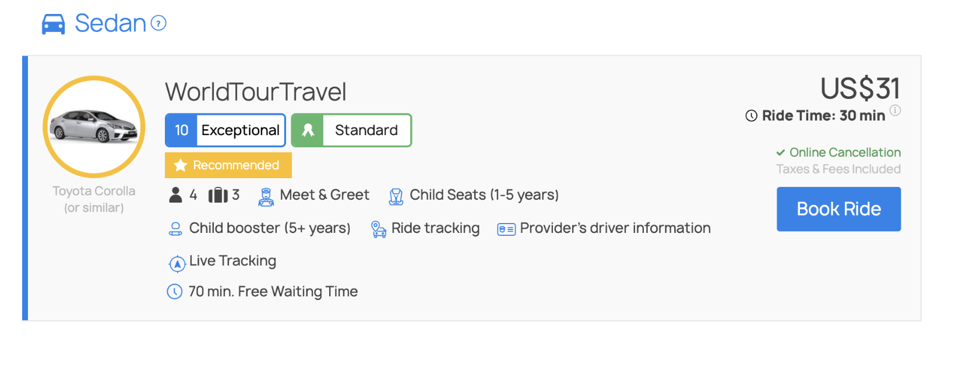
Task: Click the ride time info icon
Action: (896, 110)
